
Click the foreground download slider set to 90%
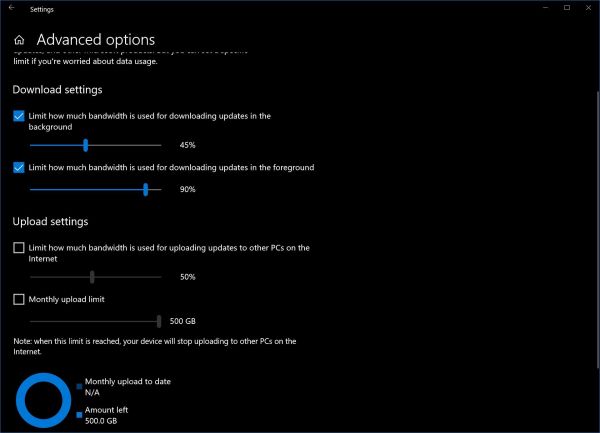coord(146,188)
